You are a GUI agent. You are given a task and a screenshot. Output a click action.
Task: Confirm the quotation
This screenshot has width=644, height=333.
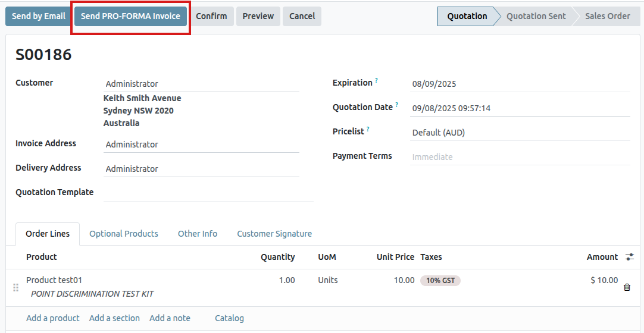[x=211, y=16]
